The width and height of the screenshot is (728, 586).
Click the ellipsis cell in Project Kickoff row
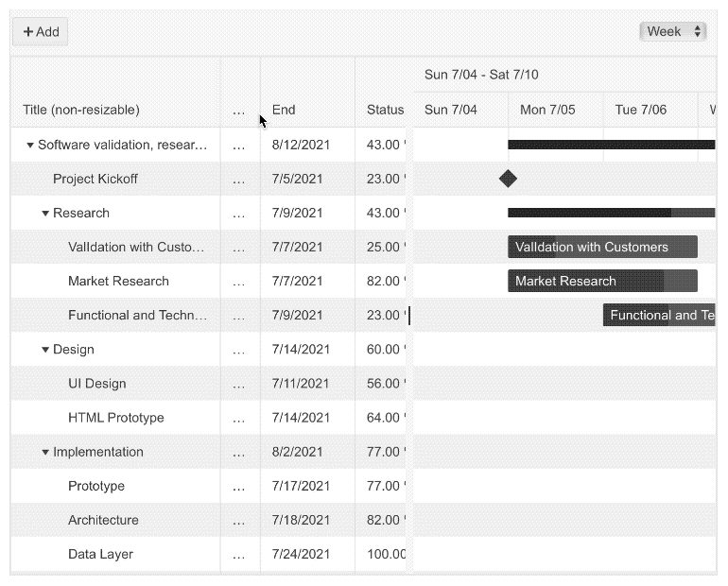(240, 179)
